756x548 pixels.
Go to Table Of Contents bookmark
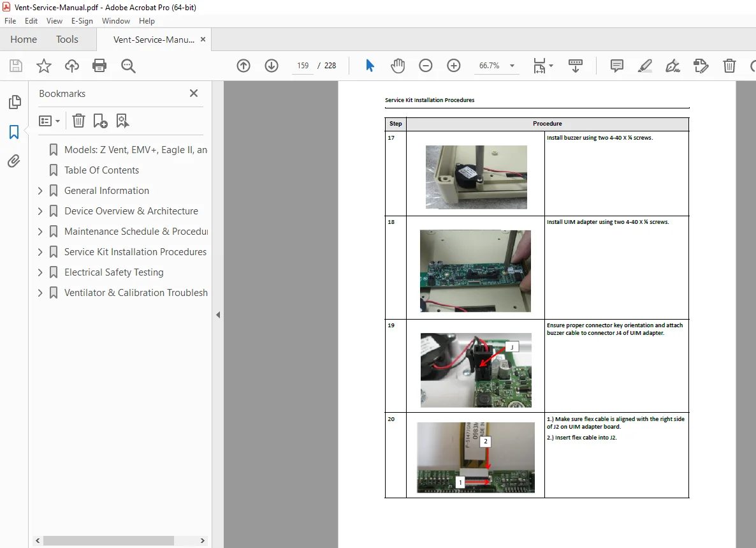[101, 170]
